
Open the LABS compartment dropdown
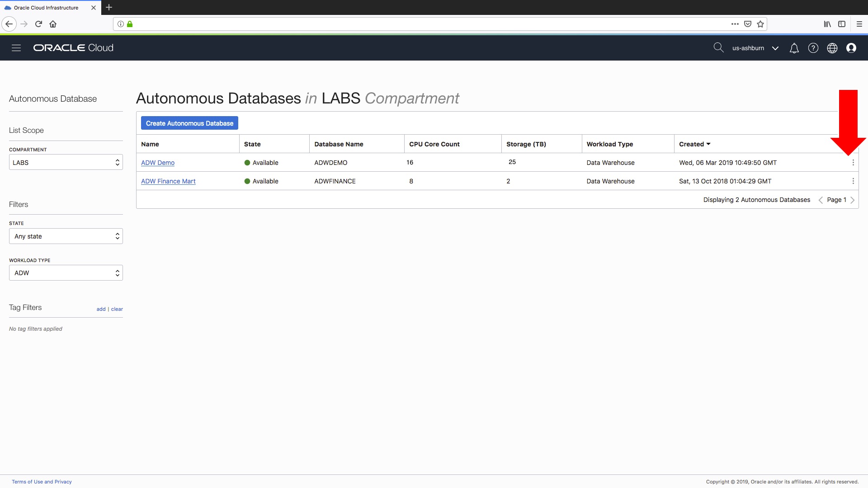click(66, 162)
